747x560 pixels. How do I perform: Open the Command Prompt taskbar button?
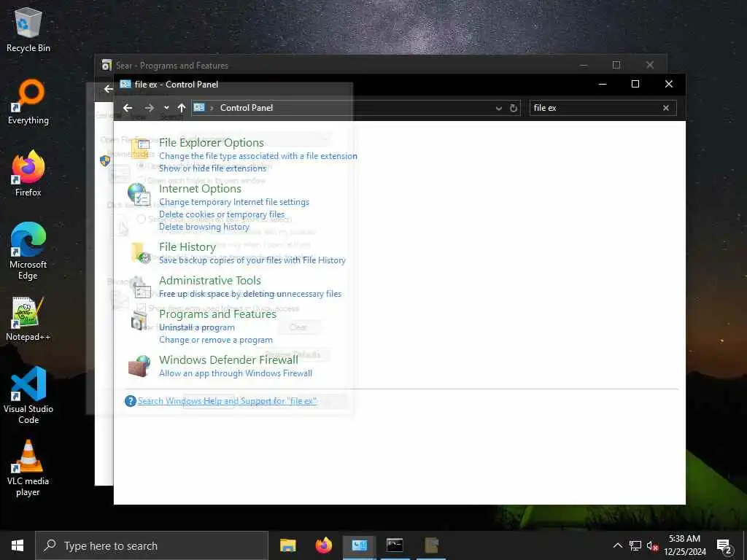point(395,545)
